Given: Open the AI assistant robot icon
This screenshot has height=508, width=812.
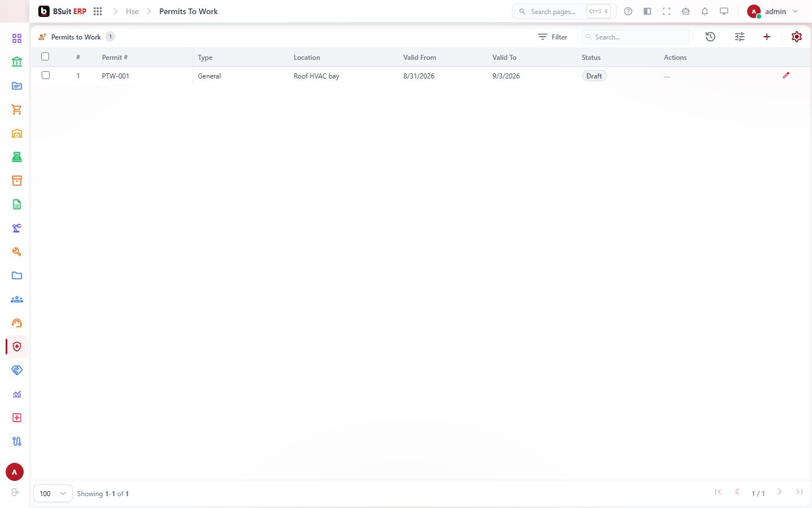Looking at the screenshot, I should (686, 11).
